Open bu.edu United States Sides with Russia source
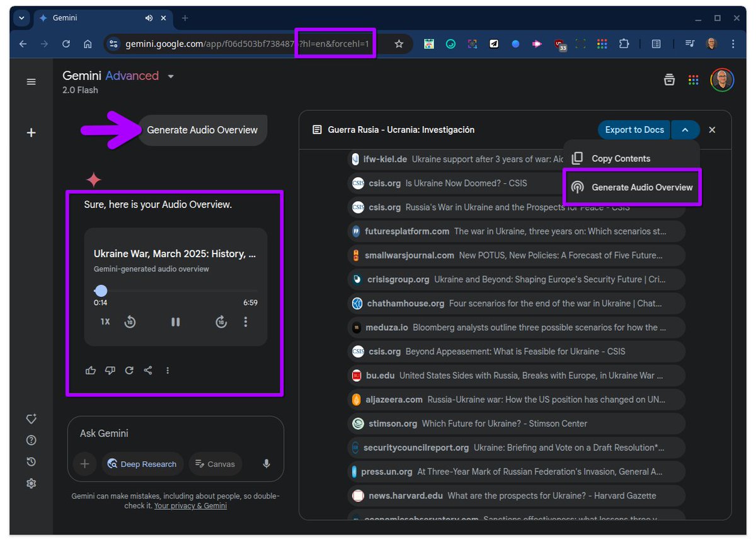The image size is (756, 554). pos(517,376)
